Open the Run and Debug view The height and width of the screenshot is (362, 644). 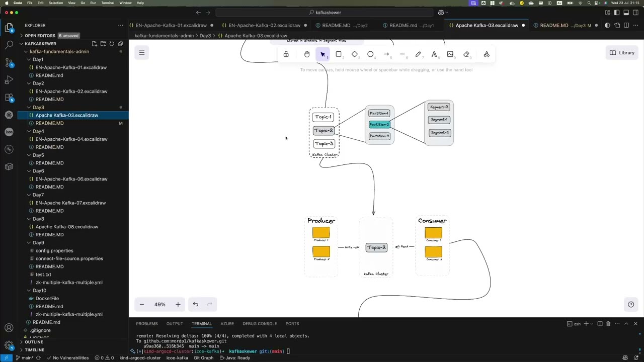pyautogui.click(x=9, y=79)
